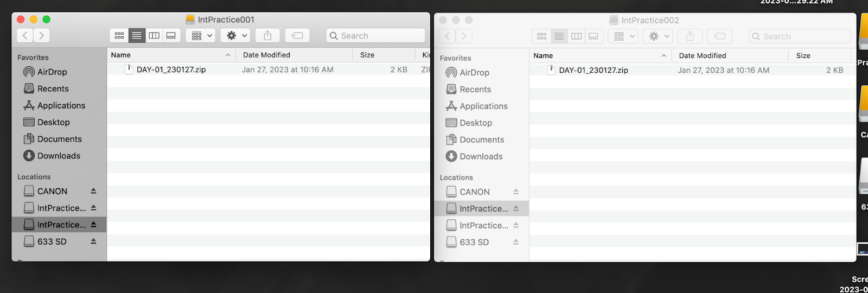Sort by Name column in IntPractice002 window
868x293 pixels.
pyautogui.click(x=600, y=55)
